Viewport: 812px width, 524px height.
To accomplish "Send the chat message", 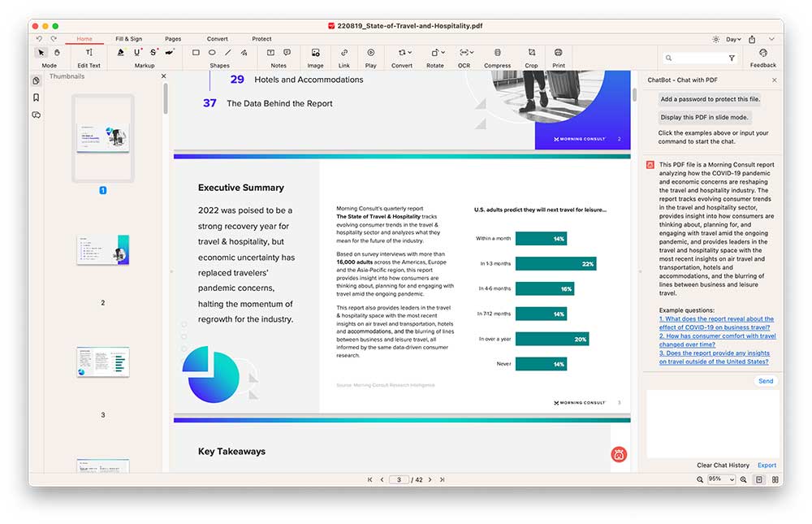I will (766, 381).
